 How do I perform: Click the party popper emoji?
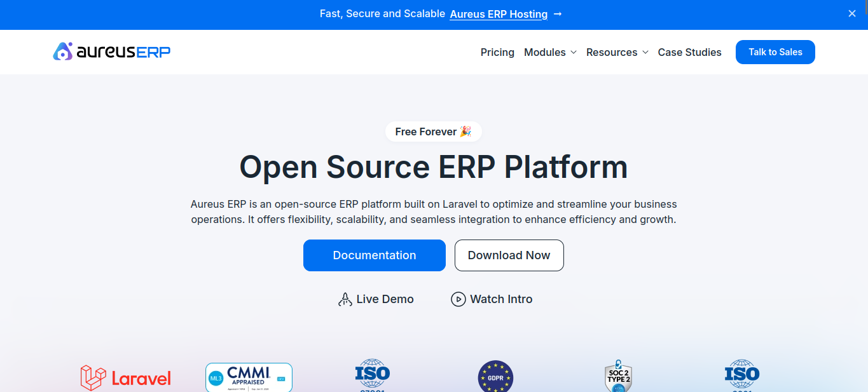465,132
